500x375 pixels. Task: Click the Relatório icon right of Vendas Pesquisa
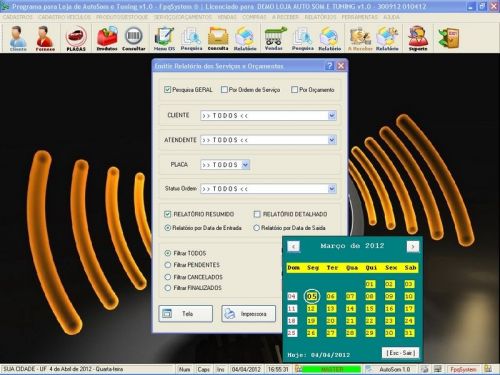click(x=330, y=38)
